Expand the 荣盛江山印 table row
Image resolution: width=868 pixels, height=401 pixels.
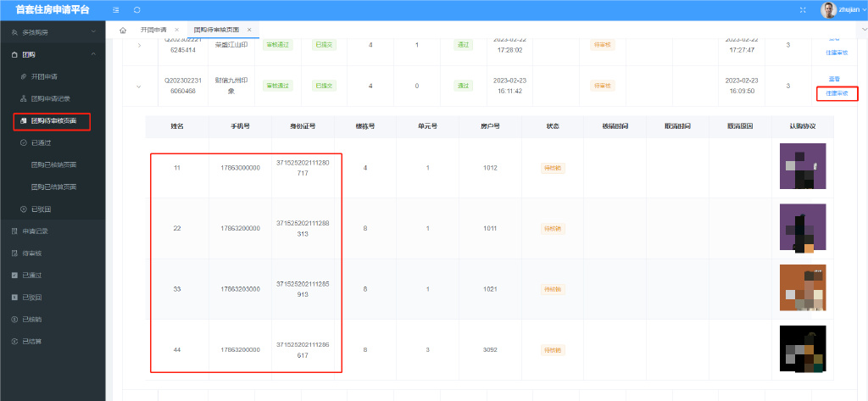pos(138,45)
